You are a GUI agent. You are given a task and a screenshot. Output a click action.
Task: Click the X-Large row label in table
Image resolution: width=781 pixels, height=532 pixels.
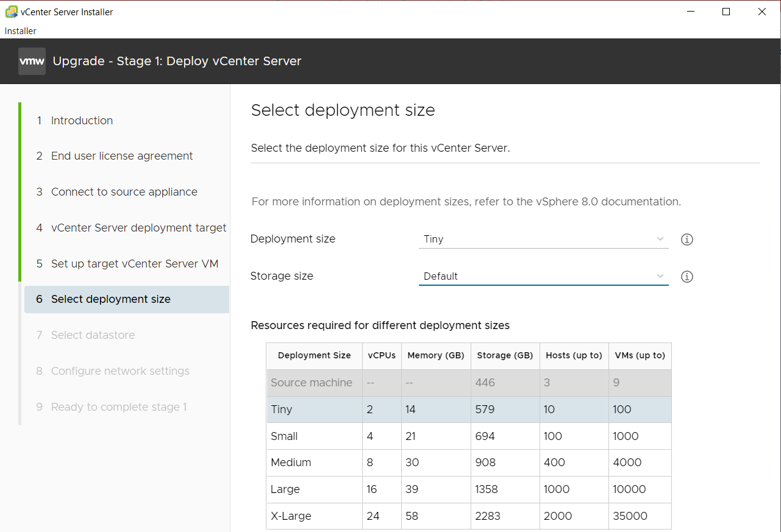coord(291,516)
